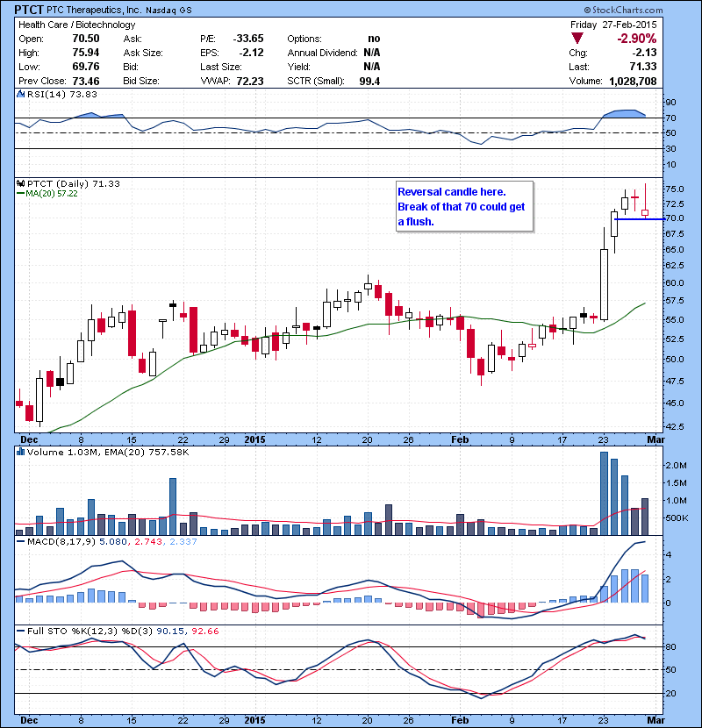
Task: Click the StockCharts.com copyright text
Action: pos(624,10)
